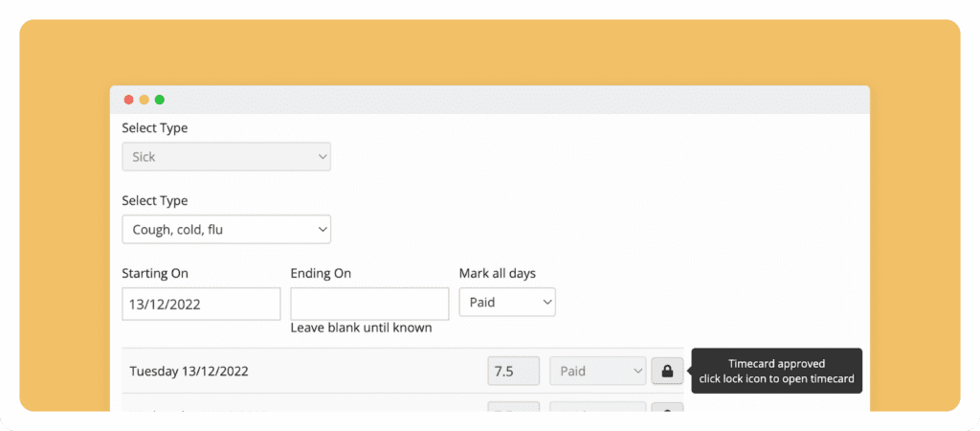
Task: Click the green maximize window dot
Action: (160, 100)
